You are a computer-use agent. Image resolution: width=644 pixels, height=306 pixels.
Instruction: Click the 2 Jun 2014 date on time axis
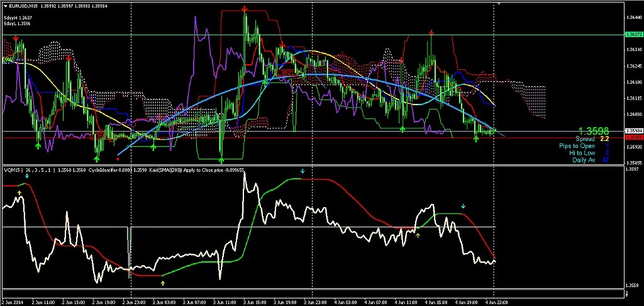(11, 302)
